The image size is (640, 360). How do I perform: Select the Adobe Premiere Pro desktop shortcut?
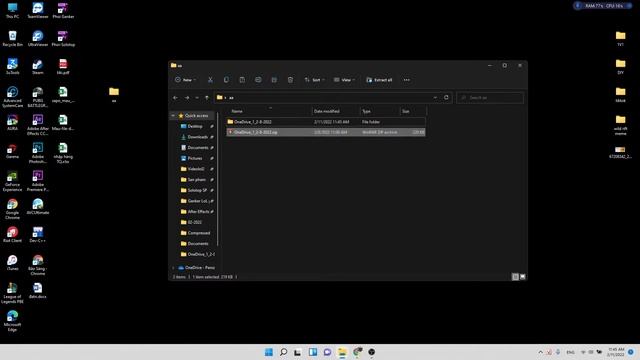(38, 181)
